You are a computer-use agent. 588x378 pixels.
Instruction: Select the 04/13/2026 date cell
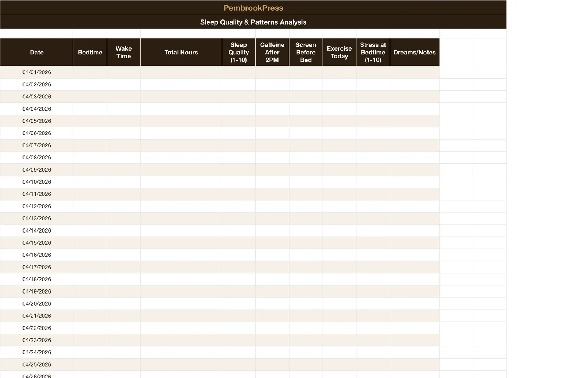click(x=37, y=218)
